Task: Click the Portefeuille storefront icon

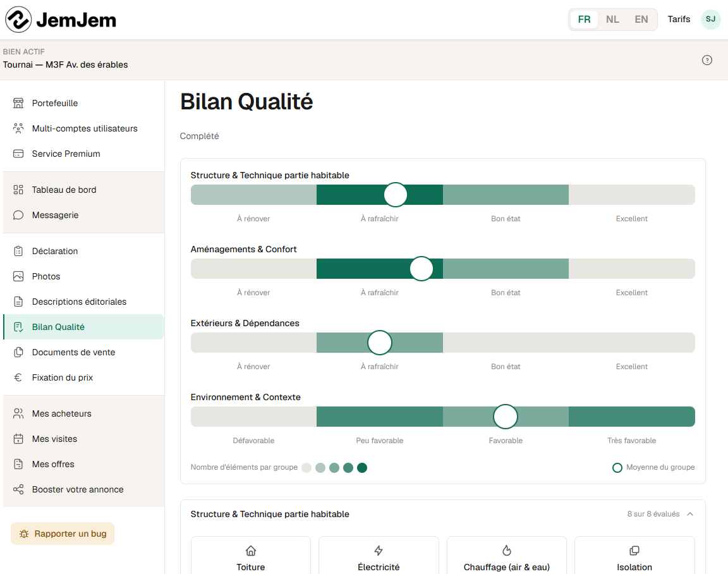Action: tap(18, 103)
